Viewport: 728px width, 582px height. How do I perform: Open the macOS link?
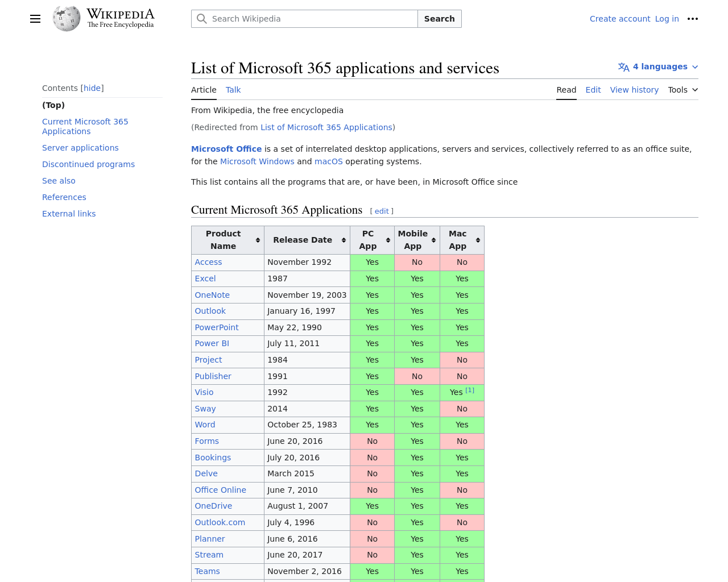[329, 161]
